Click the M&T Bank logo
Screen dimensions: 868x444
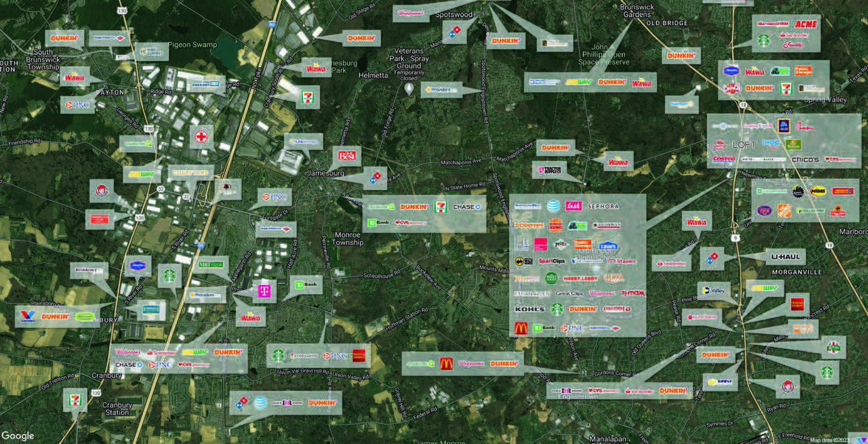tap(211, 264)
